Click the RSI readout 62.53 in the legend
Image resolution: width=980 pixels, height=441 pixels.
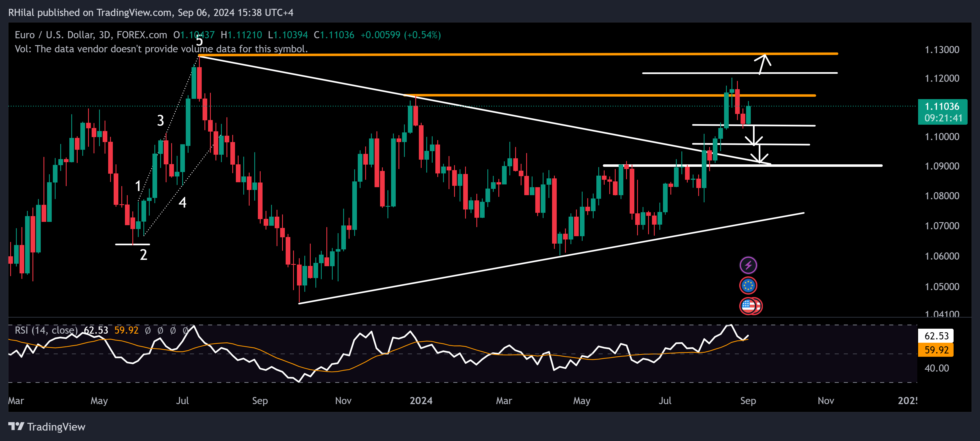pyautogui.click(x=96, y=330)
